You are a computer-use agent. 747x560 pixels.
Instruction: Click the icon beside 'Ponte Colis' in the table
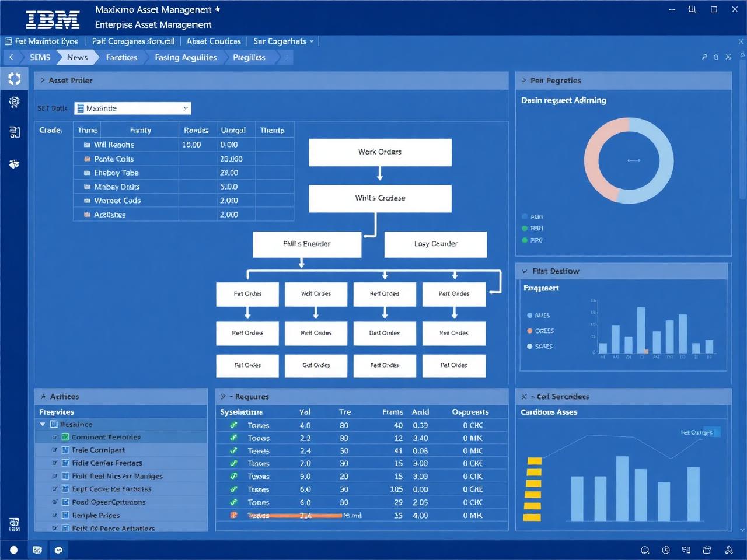coord(87,159)
